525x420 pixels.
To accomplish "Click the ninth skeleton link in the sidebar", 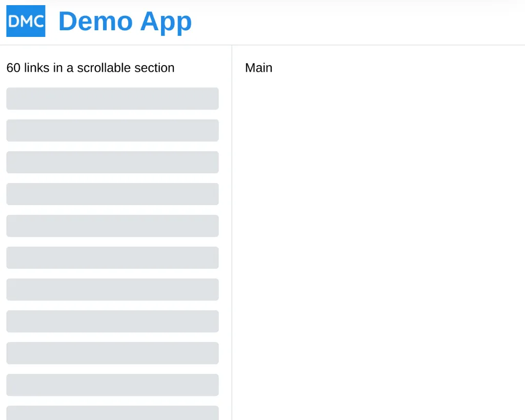I will tap(112, 353).
